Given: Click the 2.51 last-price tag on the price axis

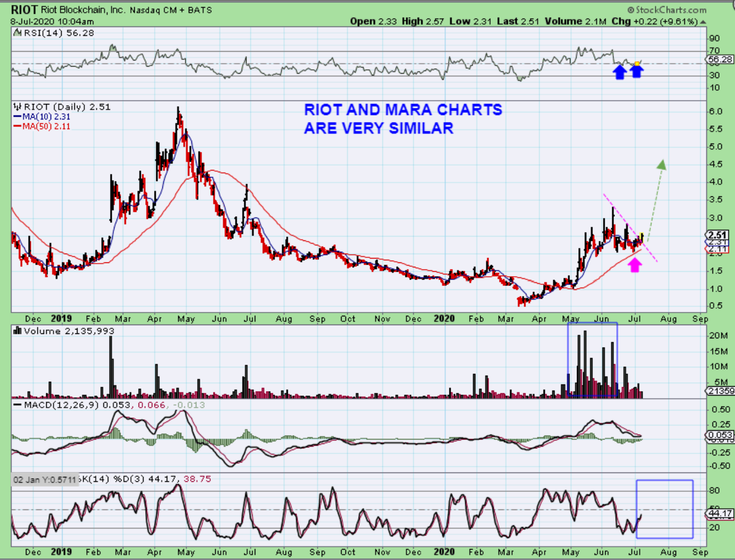Looking at the screenshot, I should (x=718, y=235).
